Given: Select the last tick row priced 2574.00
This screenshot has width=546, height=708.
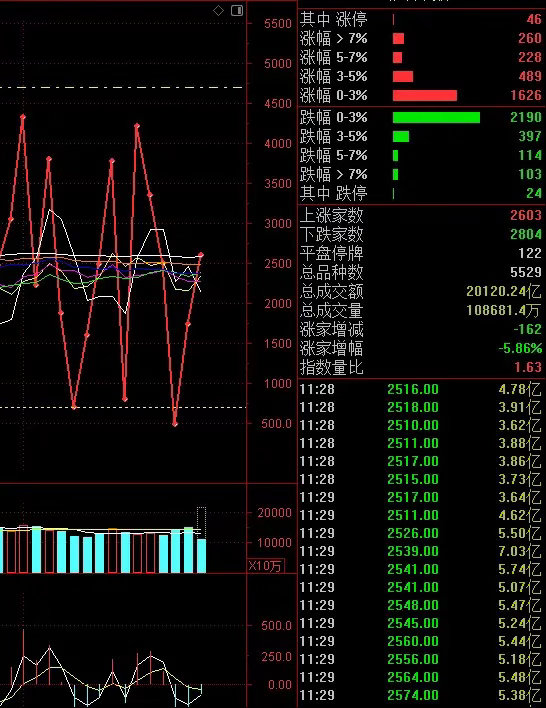Looking at the screenshot, I should click(421, 695).
